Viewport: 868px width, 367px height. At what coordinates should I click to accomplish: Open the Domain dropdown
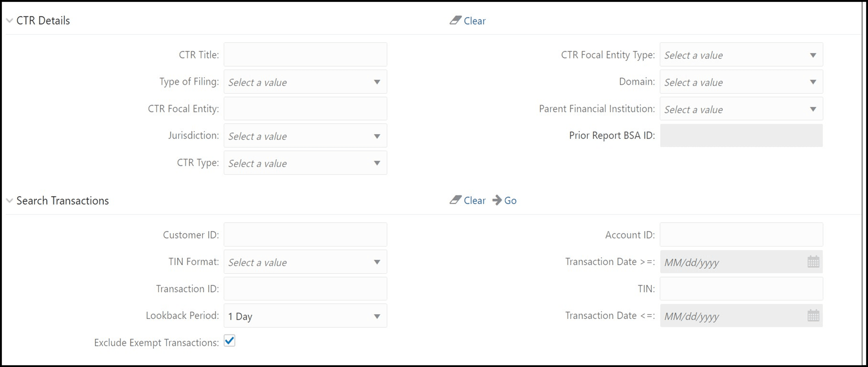click(813, 82)
